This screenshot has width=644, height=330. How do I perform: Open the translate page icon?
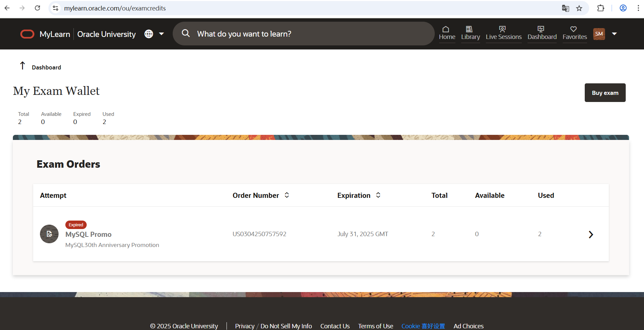565,8
